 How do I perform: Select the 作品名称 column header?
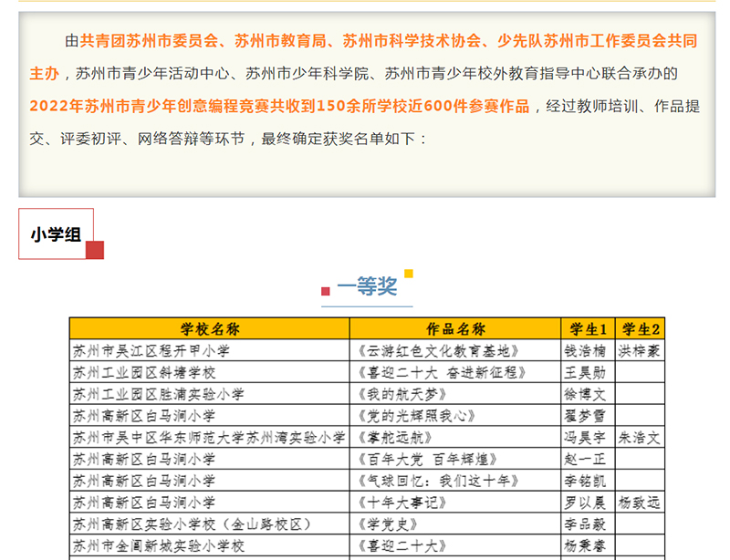pyautogui.click(x=455, y=329)
